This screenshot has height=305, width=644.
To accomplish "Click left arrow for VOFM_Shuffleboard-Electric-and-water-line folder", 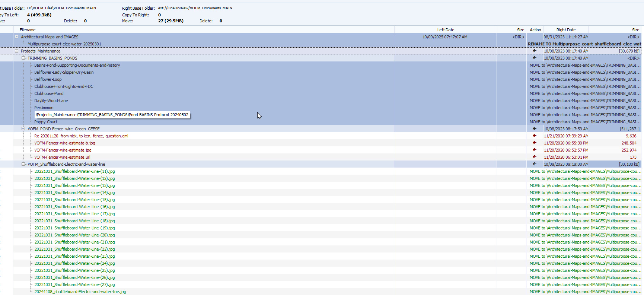I will tap(535, 164).
